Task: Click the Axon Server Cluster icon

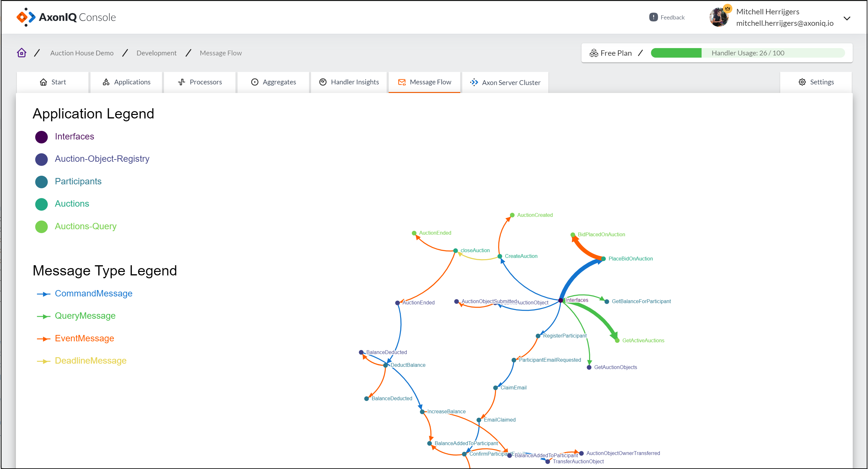Action: click(x=474, y=82)
